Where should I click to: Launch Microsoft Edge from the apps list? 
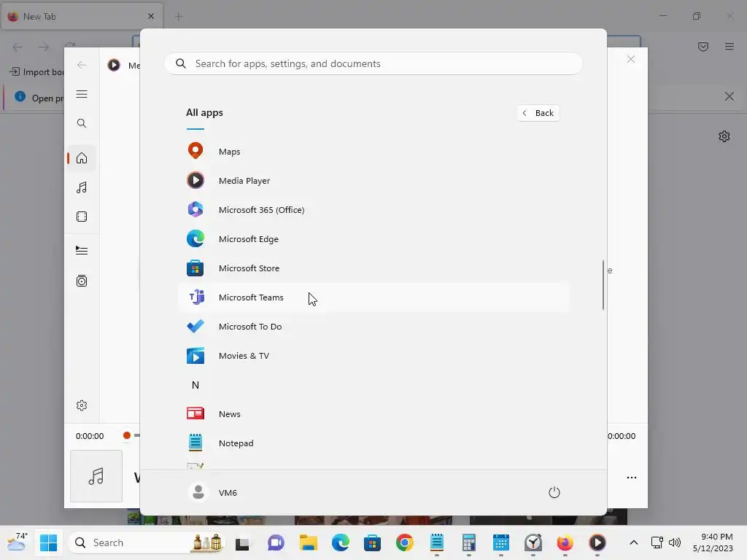coord(373,239)
